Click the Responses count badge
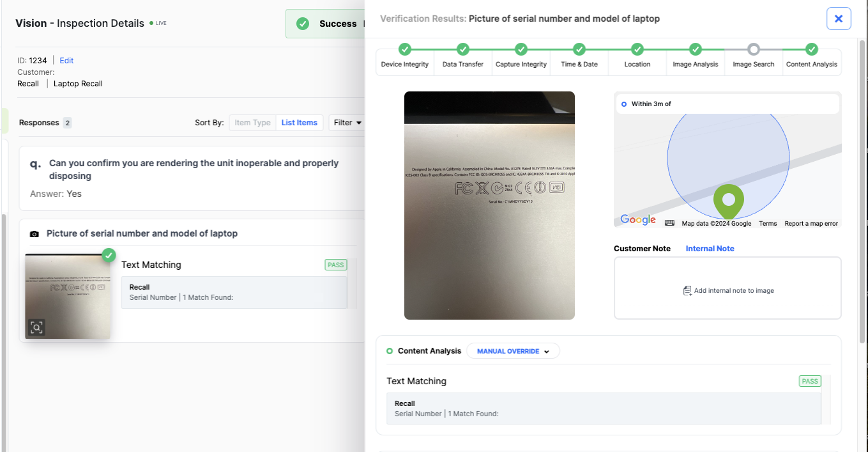This screenshot has height=452, width=868. (67, 123)
